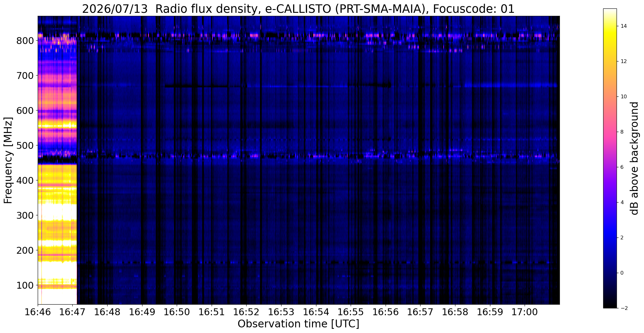Click the colorbar at the 8 dB mark
Image resolution: width=644 pixels, height=333 pixels.
click(610, 132)
